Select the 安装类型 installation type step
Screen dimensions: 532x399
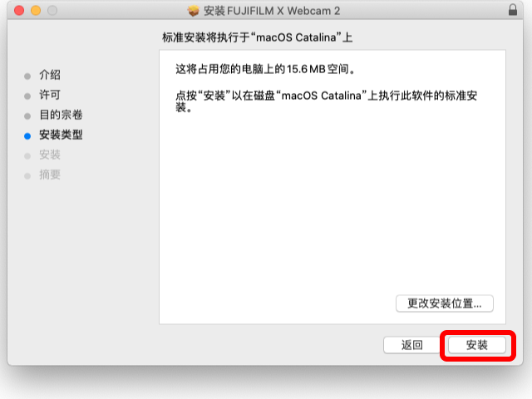click(x=61, y=135)
